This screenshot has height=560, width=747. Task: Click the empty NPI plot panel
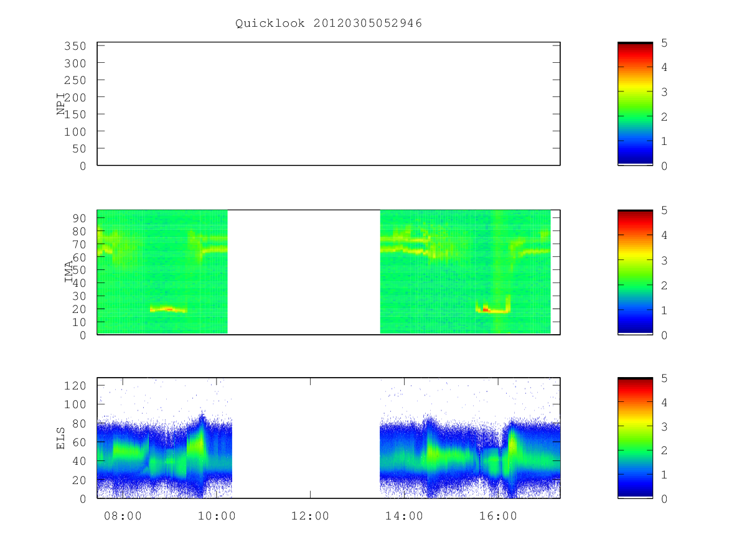click(329, 104)
